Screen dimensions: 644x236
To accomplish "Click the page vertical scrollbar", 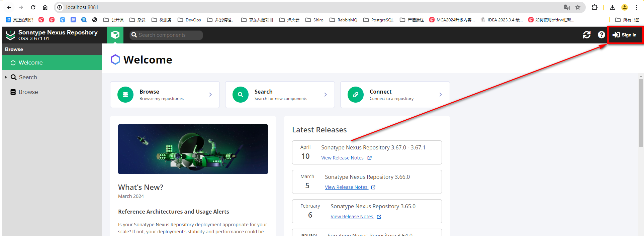I will 641,113.
